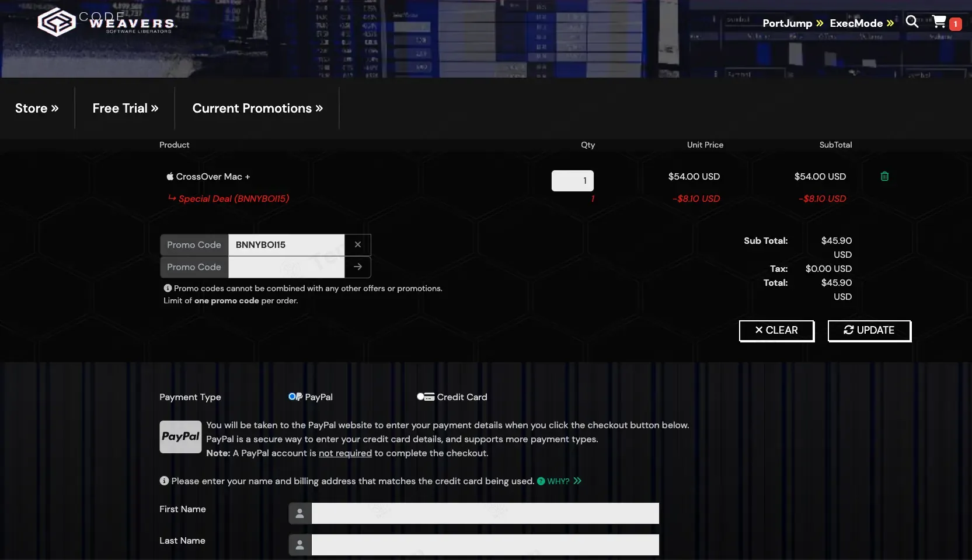This screenshot has width=972, height=560.
Task: Select PayPal payment type
Action: [292, 397]
